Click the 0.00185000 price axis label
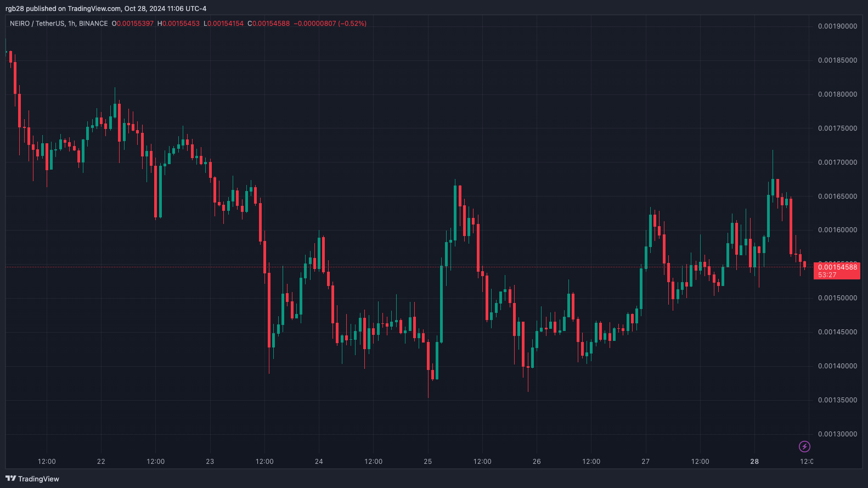This screenshot has height=488, width=868. pos(837,60)
